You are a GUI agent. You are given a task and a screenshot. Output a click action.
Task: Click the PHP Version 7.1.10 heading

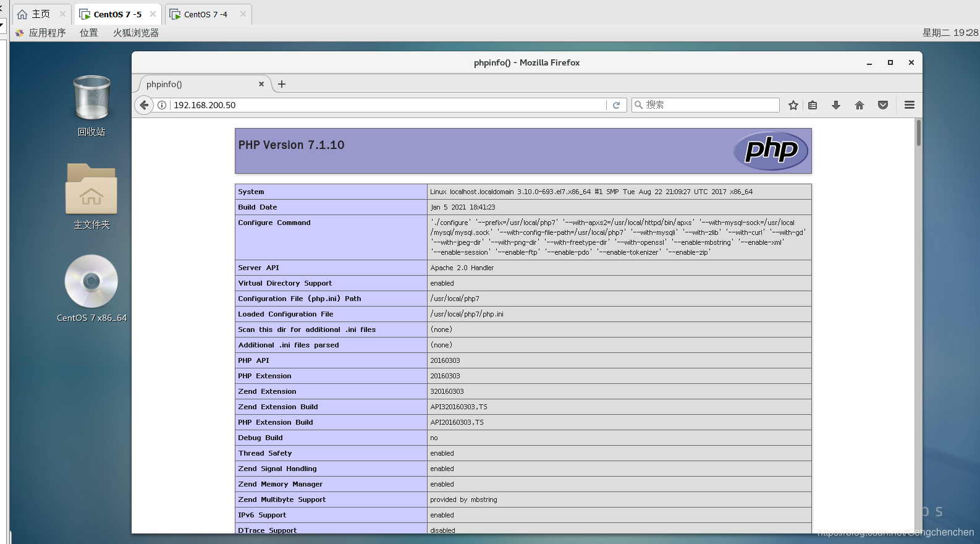click(292, 145)
